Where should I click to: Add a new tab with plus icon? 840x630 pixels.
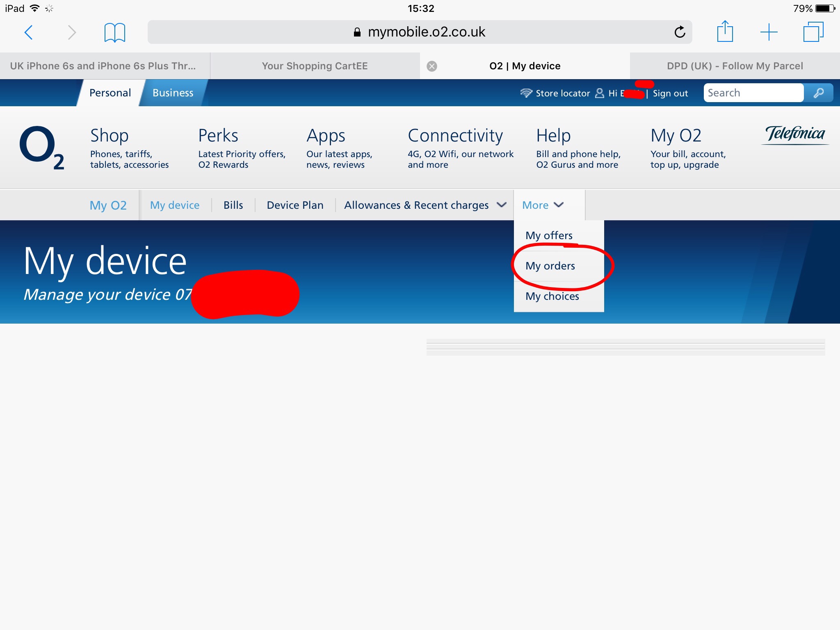(x=769, y=32)
